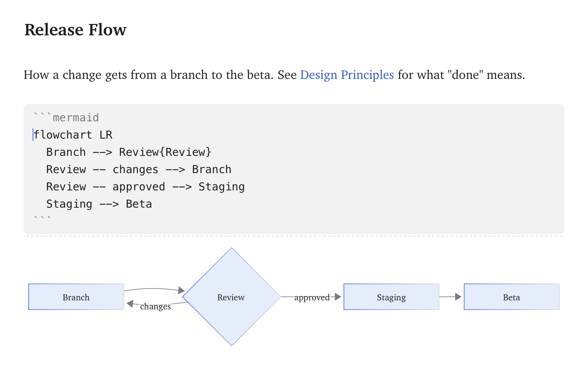This screenshot has width=588, height=369.
Task: Select the Branch node in the diagram
Action: point(76,297)
